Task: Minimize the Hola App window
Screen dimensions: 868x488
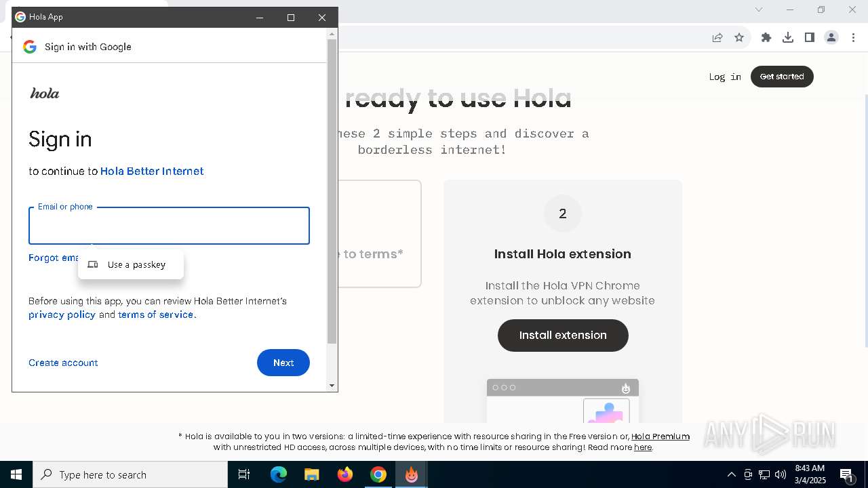Action: (260, 18)
